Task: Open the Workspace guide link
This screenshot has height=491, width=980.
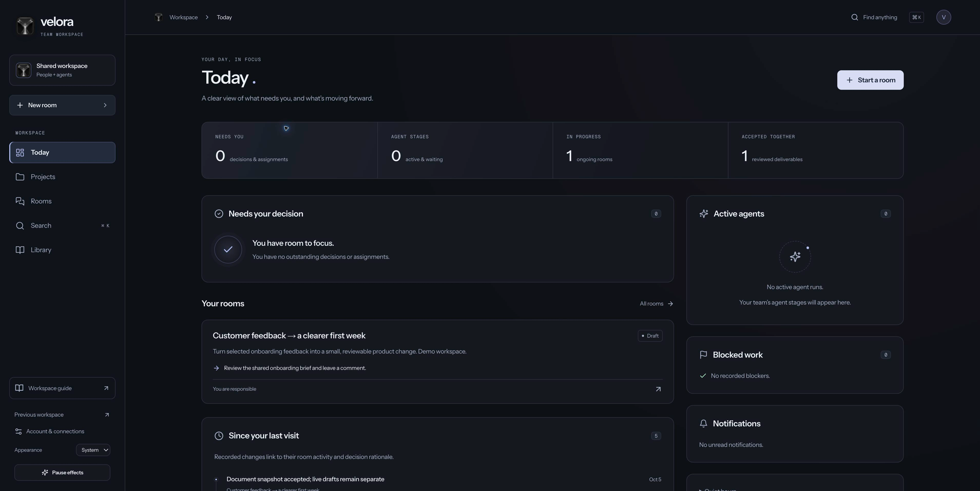Action: [x=62, y=388]
